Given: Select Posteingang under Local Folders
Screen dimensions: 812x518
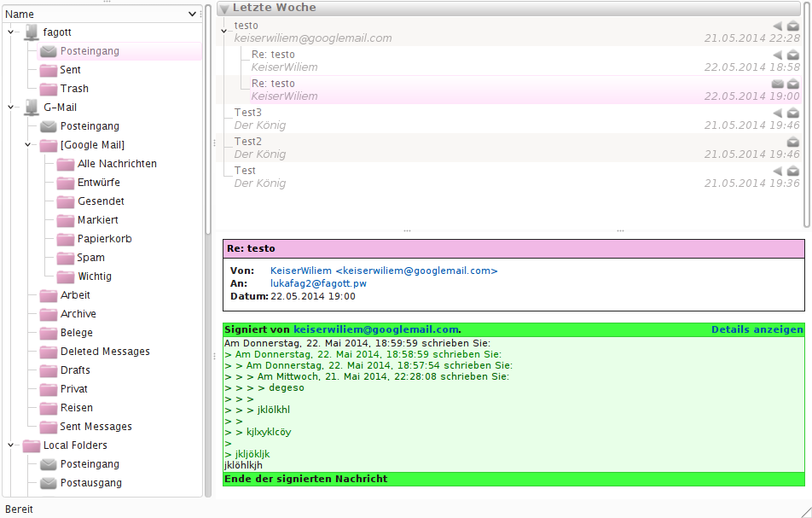Looking at the screenshot, I should 90,464.
